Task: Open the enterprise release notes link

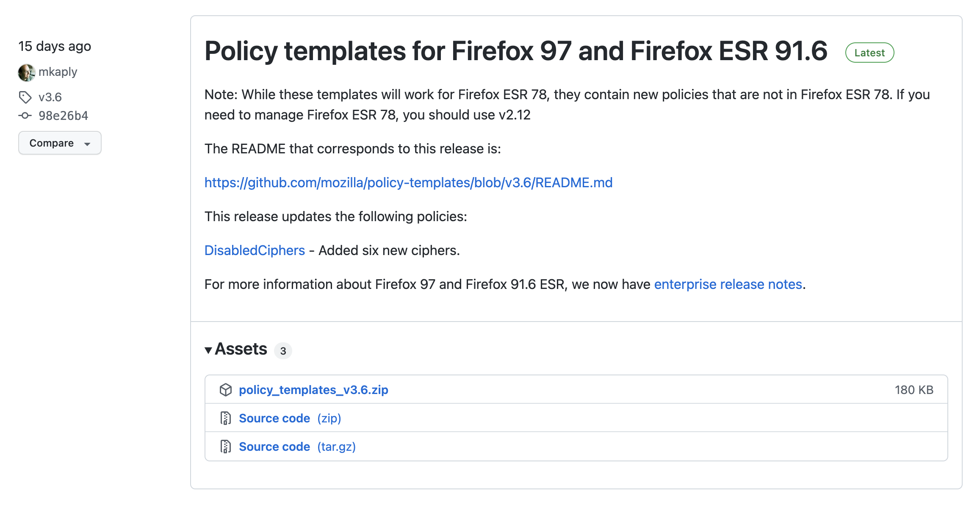Action: coord(728,284)
